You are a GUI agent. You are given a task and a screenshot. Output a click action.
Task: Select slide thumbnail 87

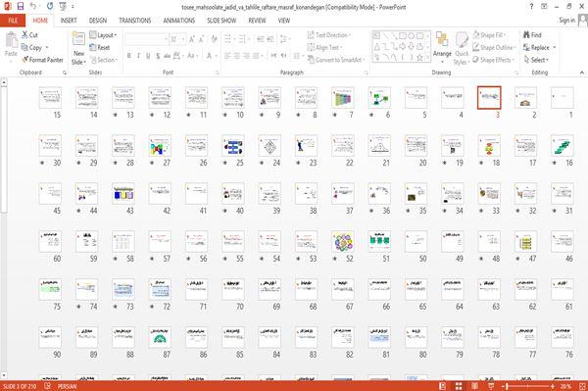coord(160,337)
